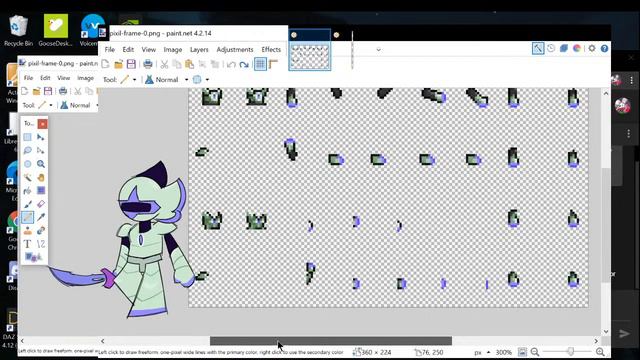Select the Shapes tool

33,257
